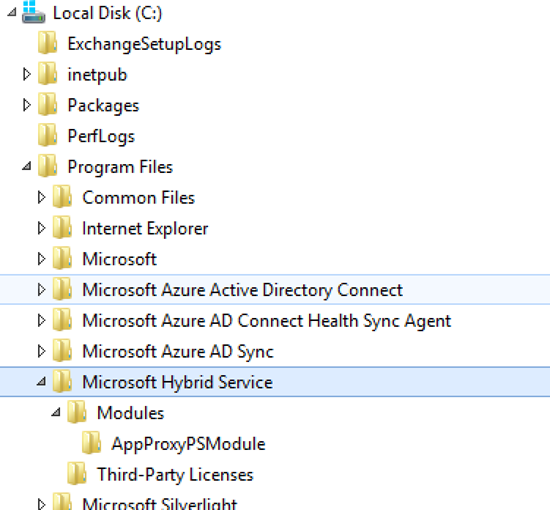Collapse the Microsoft Hybrid Service folder

coord(41,382)
